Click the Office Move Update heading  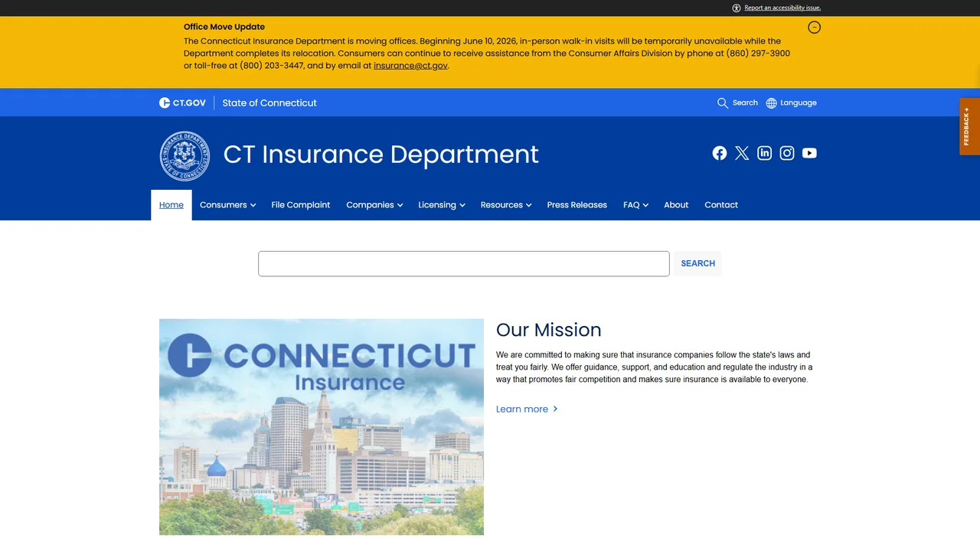[224, 27]
